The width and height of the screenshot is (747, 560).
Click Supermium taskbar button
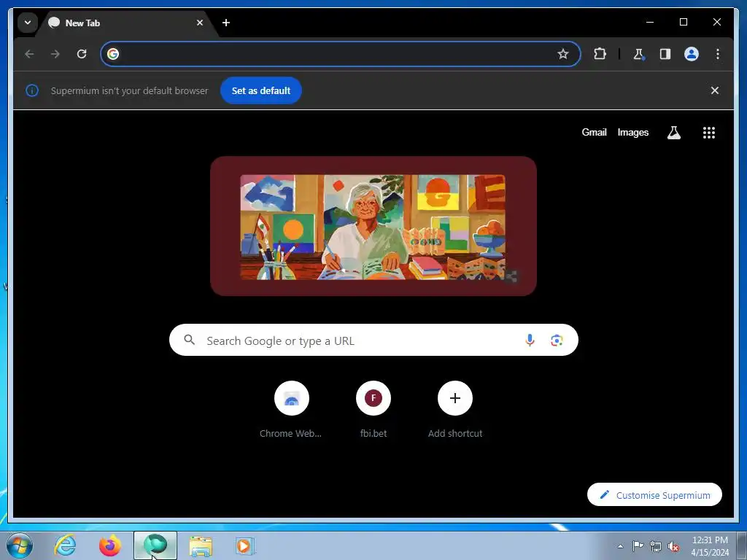tap(155, 545)
